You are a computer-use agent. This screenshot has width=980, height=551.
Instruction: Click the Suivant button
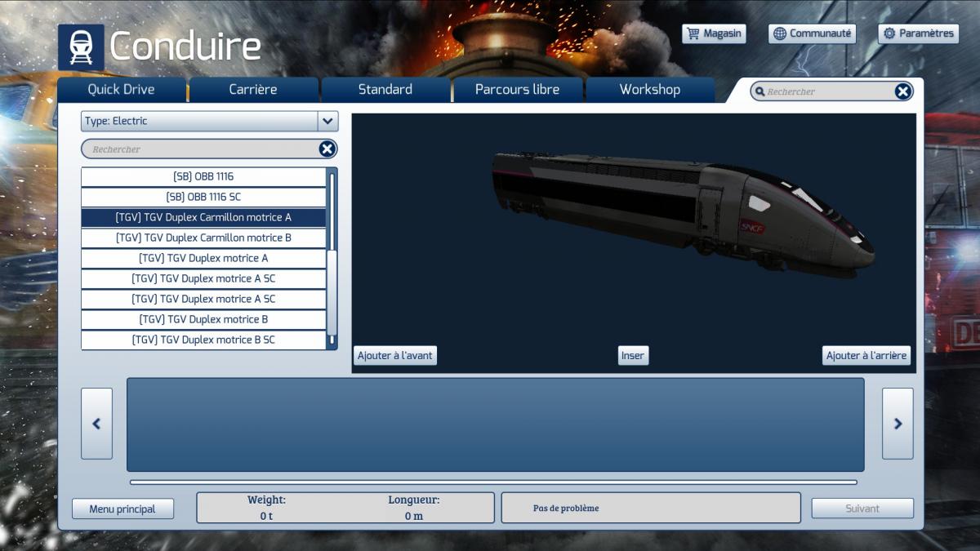862,509
